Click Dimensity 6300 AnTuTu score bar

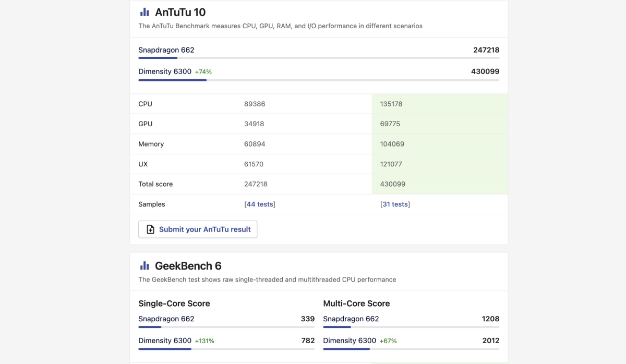pos(319,80)
